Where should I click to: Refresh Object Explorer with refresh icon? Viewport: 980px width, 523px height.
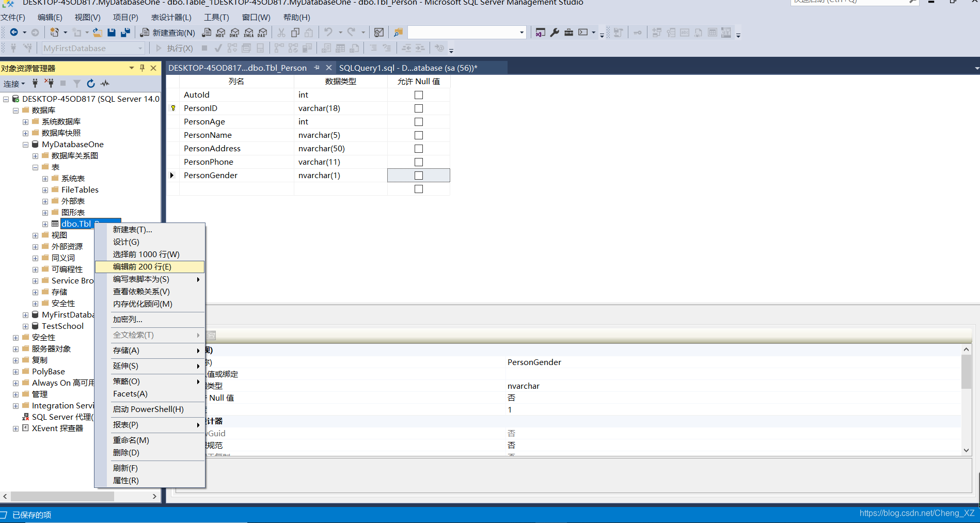pyautogui.click(x=91, y=83)
